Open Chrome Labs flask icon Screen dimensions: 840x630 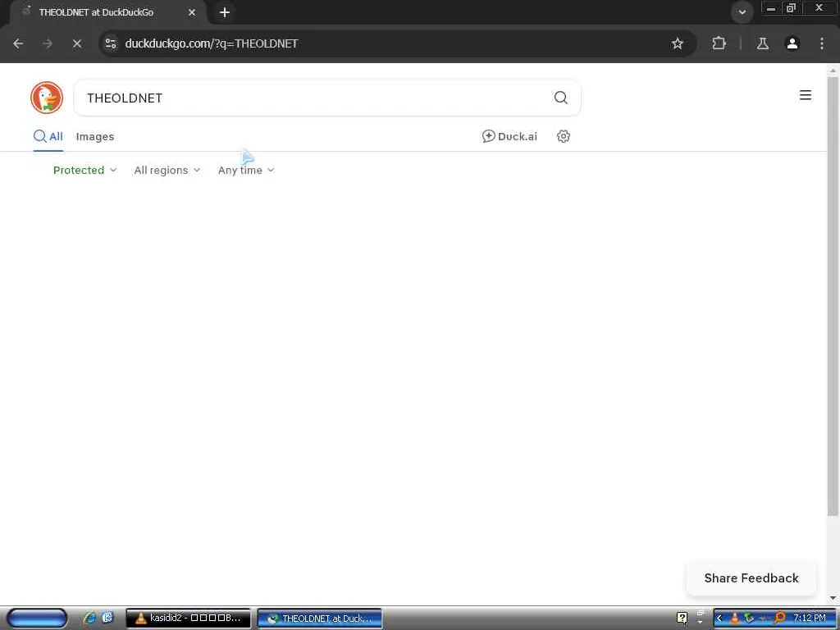(762, 44)
